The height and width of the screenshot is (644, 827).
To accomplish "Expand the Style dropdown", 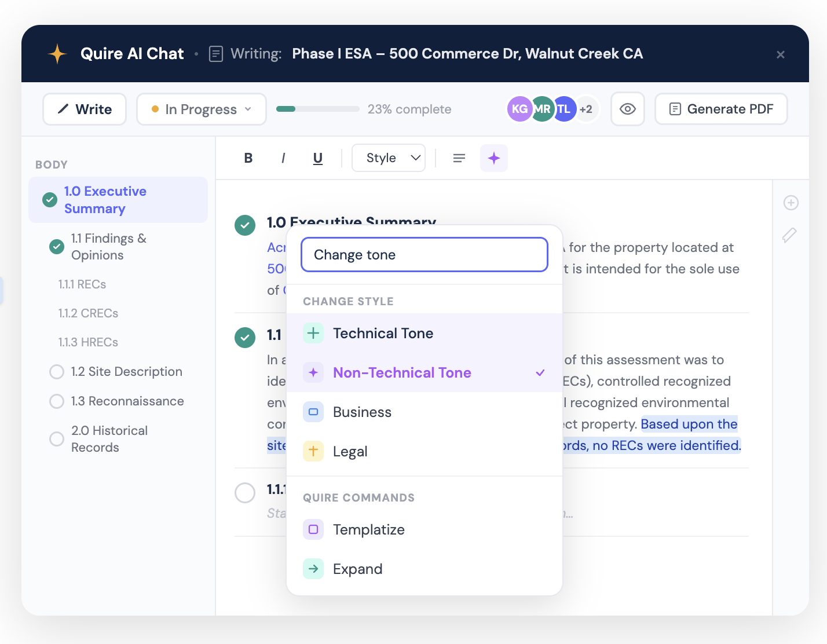I will tap(389, 158).
